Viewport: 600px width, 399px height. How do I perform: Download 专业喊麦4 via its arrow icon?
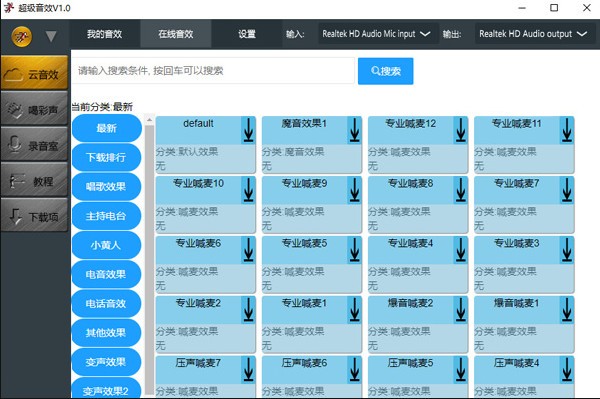[461, 250]
